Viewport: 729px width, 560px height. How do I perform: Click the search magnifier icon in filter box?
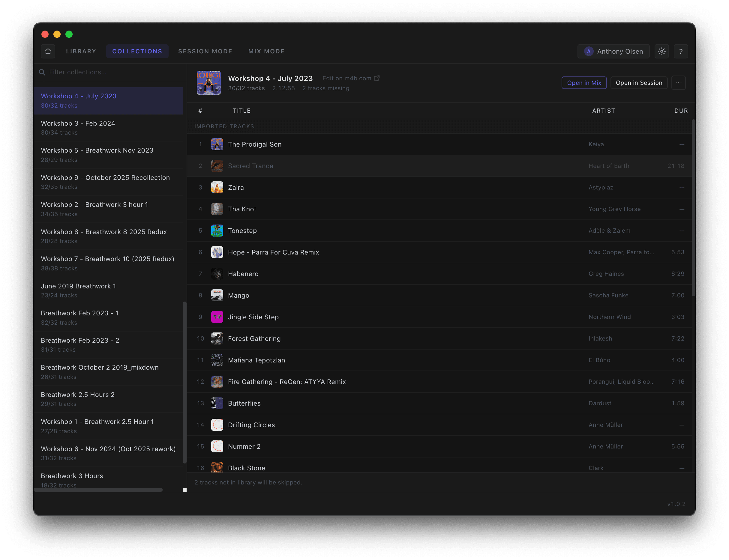click(42, 72)
